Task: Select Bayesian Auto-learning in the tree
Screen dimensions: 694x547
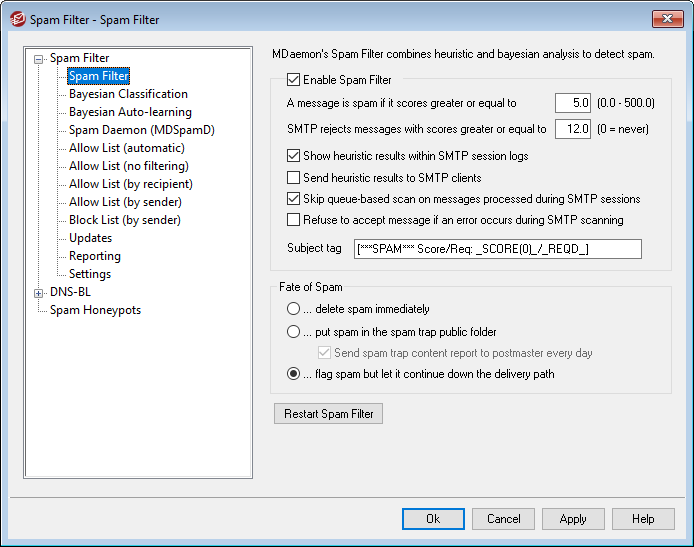Action: (x=130, y=112)
